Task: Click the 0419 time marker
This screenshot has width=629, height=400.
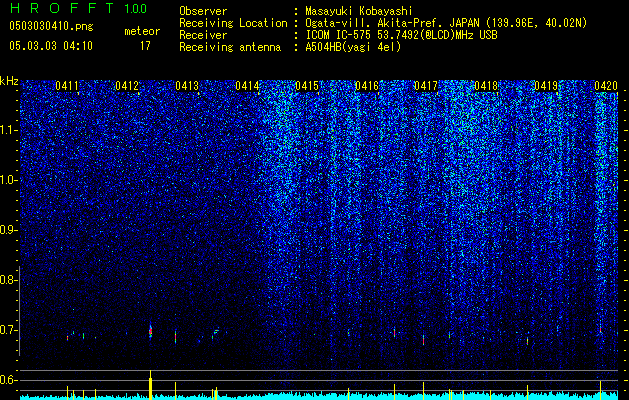Action: pos(546,86)
